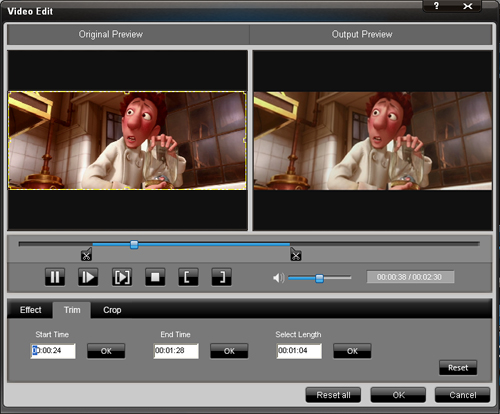The image size is (500, 414).
Task: Cancel the video edit dialog
Action: [x=463, y=395]
